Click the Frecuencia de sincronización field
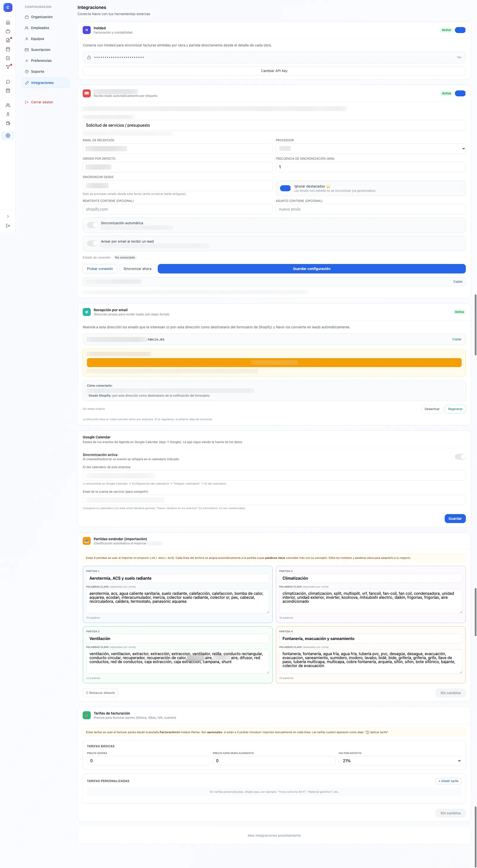Screen dimensions: 477x868 [x=371, y=167]
